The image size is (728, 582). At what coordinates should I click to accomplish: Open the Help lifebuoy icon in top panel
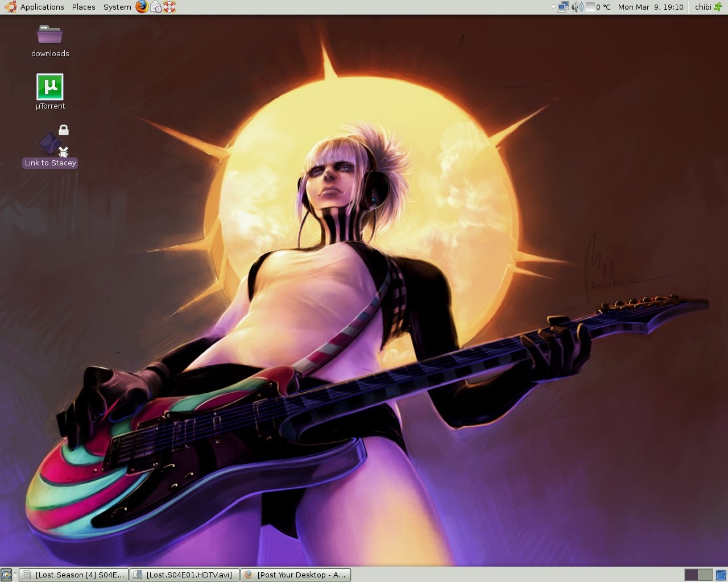click(169, 7)
